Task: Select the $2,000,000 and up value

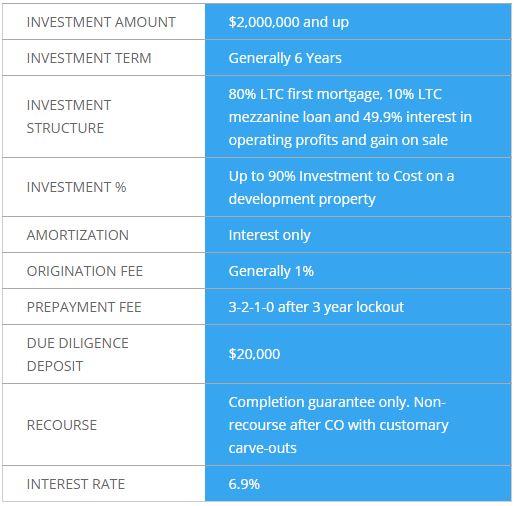Action: click(289, 22)
